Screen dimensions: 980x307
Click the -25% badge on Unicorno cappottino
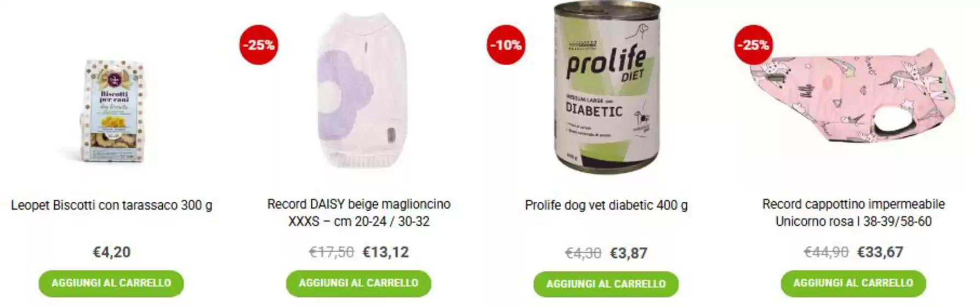click(753, 45)
